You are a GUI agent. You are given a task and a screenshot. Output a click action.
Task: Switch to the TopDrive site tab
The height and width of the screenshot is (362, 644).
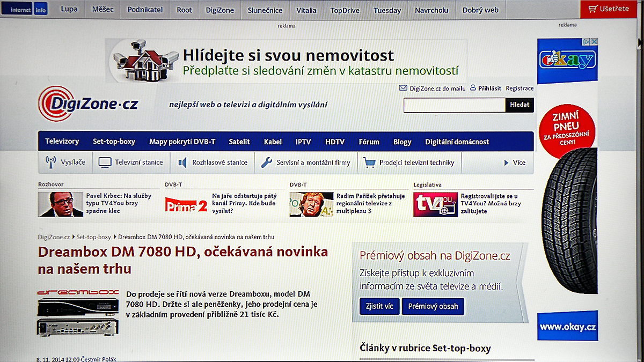click(345, 10)
